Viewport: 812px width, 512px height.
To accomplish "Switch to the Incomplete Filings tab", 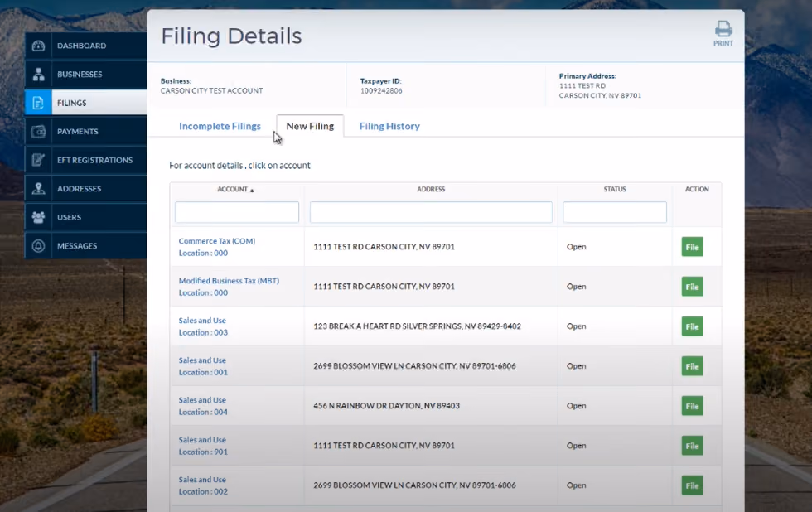I will pos(220,126).
